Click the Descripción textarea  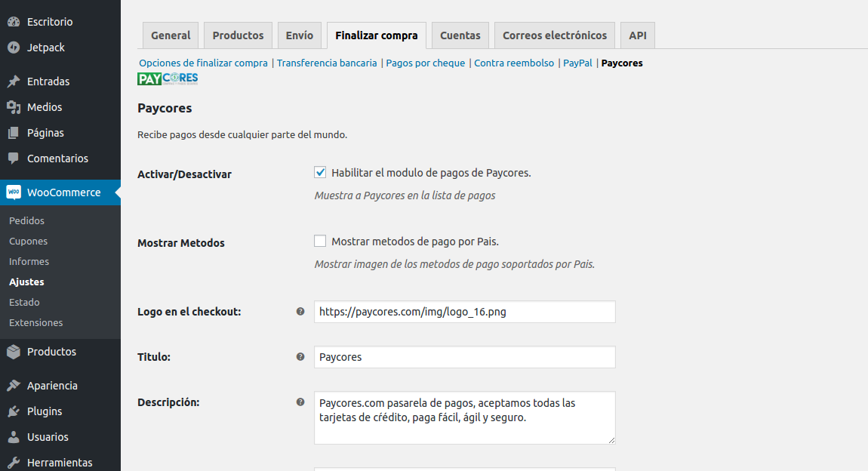point(464,418)
